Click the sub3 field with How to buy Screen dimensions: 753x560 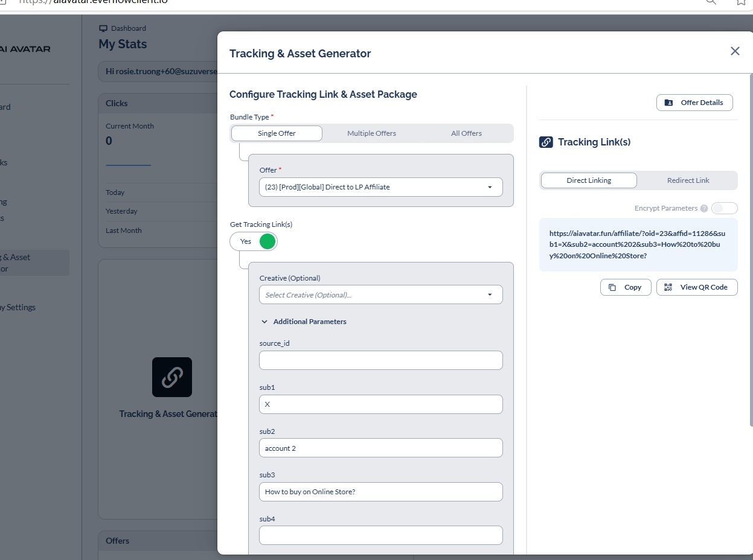(381, 492)
